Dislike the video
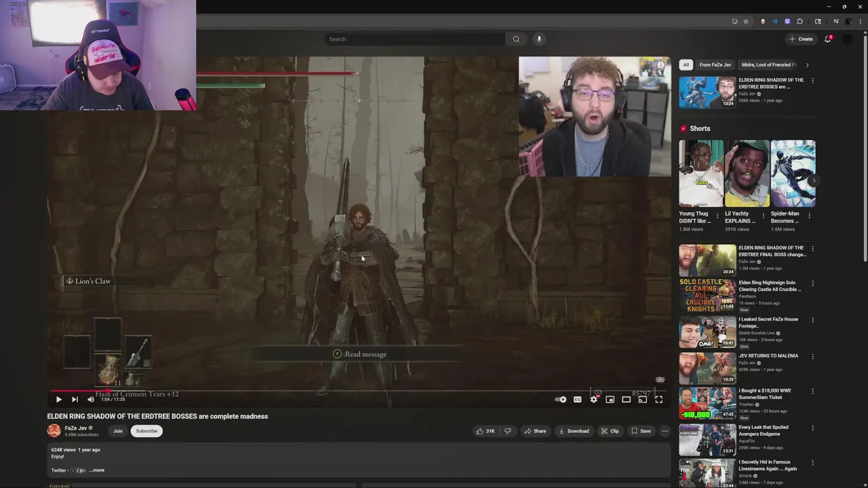Image resolution: width=868 pixels, height=488 pixels. pos(507,431)
